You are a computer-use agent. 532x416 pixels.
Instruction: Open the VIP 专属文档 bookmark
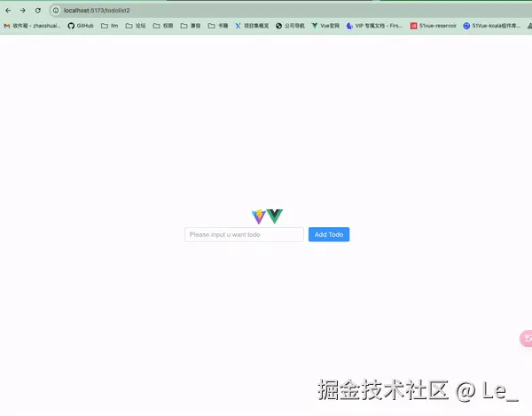click(374, 26)
